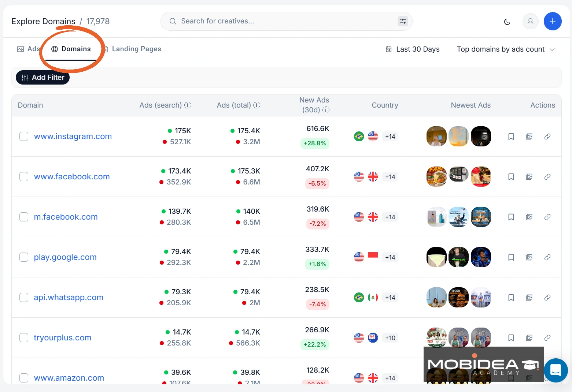
Task: Copy link for api.whatsapp.com
Action: point(547,298)
